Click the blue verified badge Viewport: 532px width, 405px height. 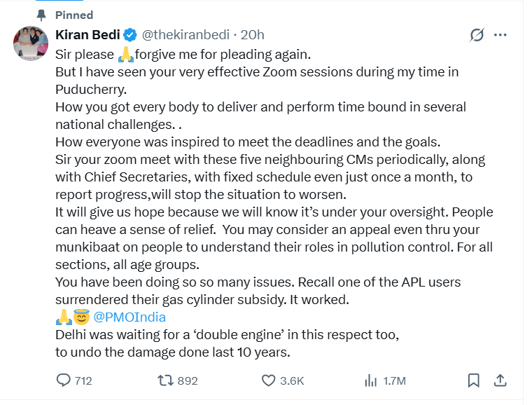[130, 34]
